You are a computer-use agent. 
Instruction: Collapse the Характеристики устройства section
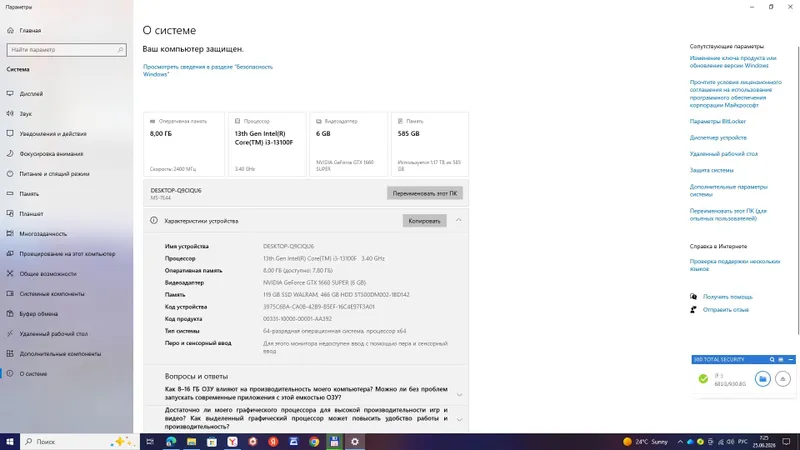(459, 220)
